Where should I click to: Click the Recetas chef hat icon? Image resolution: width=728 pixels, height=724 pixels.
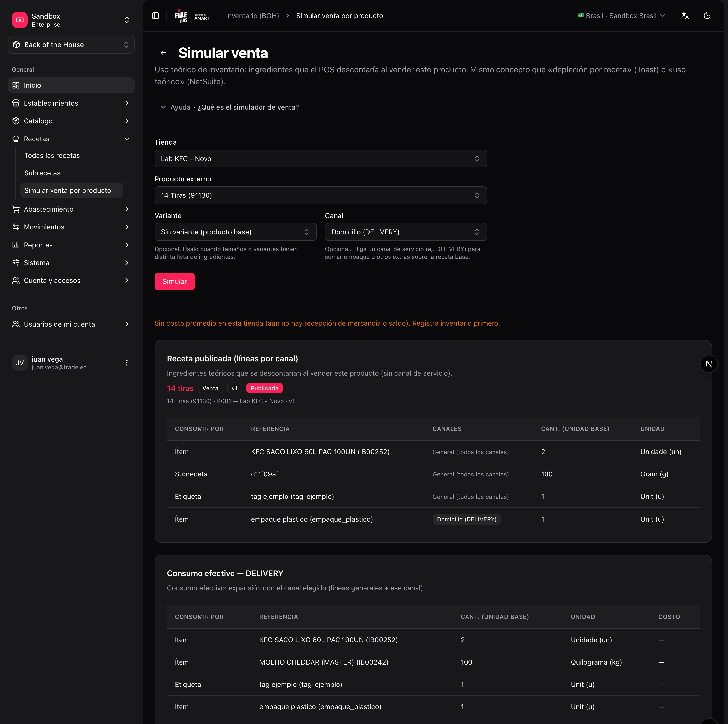16,139
